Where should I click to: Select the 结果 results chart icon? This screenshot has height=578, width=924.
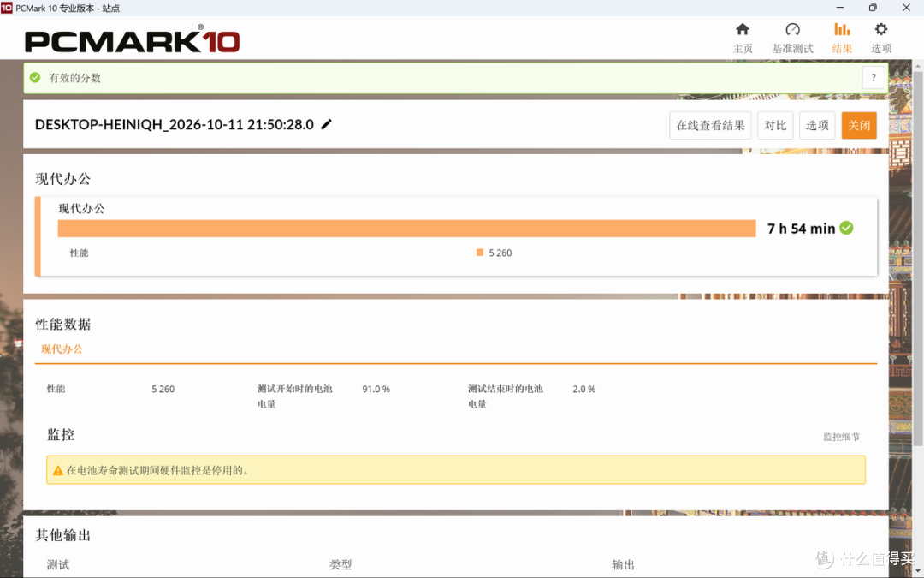842,29
